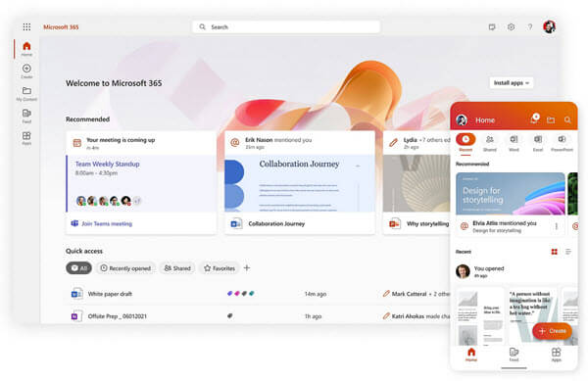Image resolution: width=588 pixels, height=381 pixels.
Task: Open Create in the left sidebar
Action: tap(26, 71)
